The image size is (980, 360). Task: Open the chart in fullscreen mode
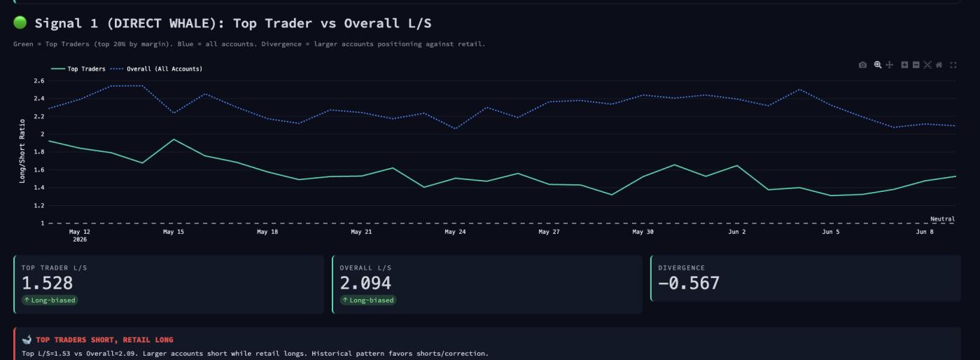pyautogui.click(x=953, y=65)
